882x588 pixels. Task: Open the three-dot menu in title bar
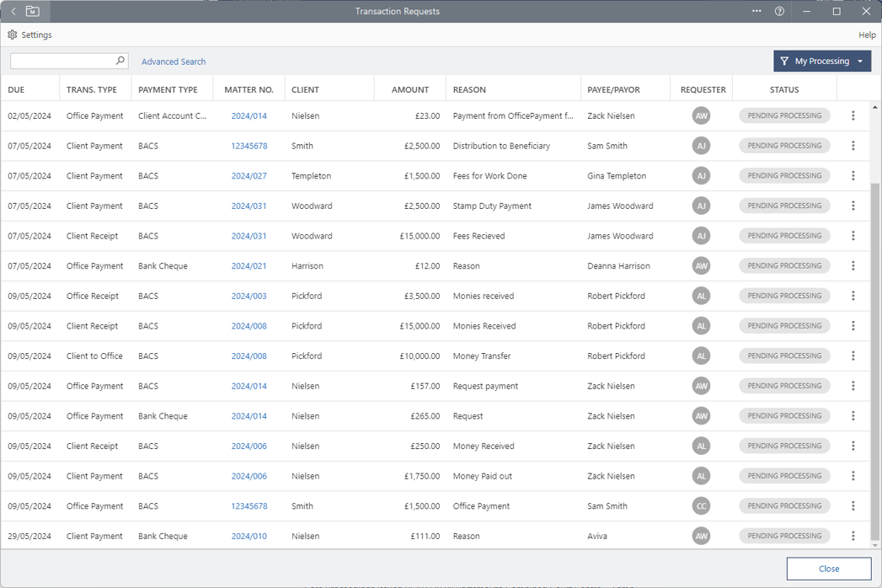[756, 12]
